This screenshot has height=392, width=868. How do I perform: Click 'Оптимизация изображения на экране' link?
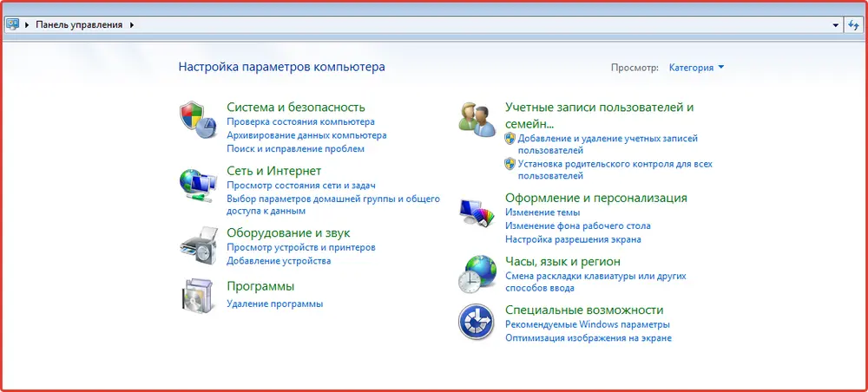(589, 338)
